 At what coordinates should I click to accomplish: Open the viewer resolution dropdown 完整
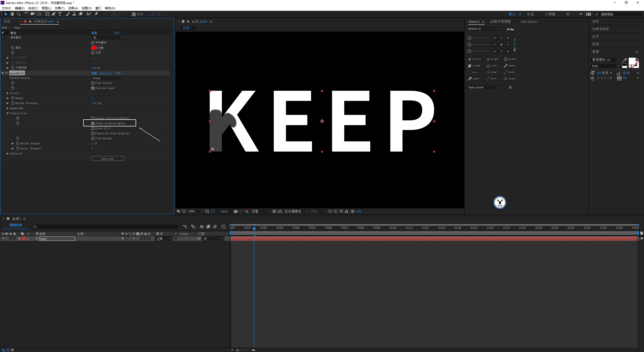coord(260,212)
